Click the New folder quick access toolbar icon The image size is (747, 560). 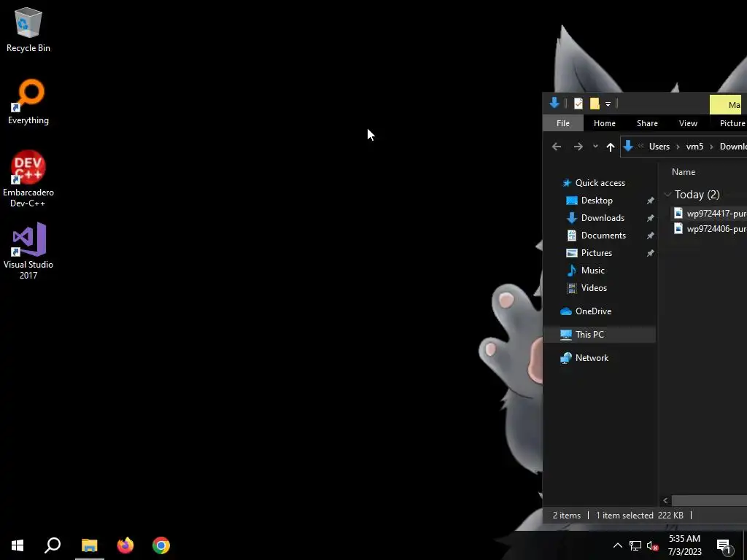595,104
